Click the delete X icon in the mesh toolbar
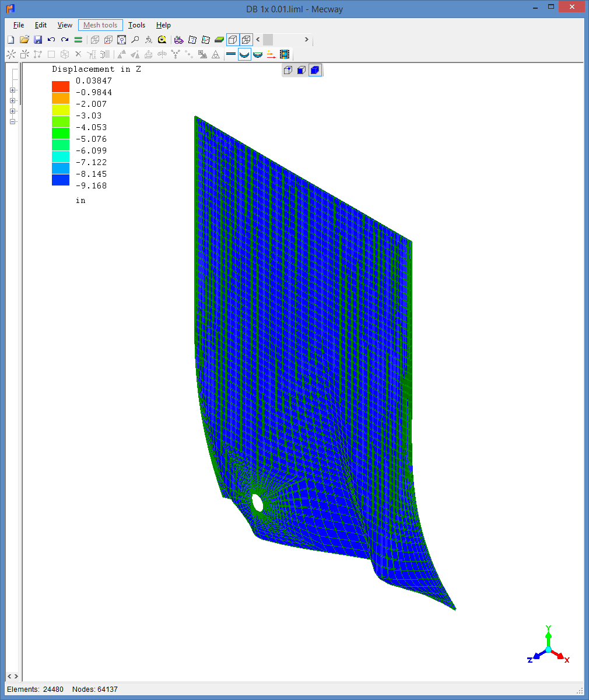This screenshot has width=589, height=700. [x=78, y=54]
